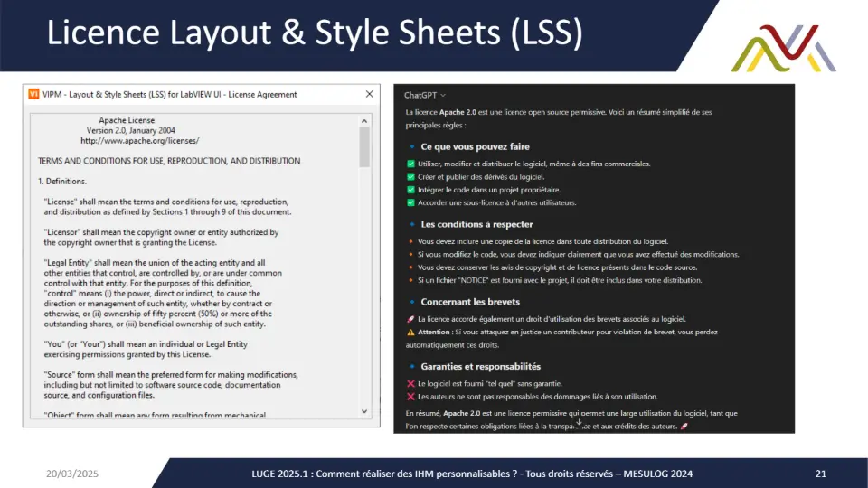
Task: Click the green check beside "Intégrer le code"
Action: click(x=410, y=190)
